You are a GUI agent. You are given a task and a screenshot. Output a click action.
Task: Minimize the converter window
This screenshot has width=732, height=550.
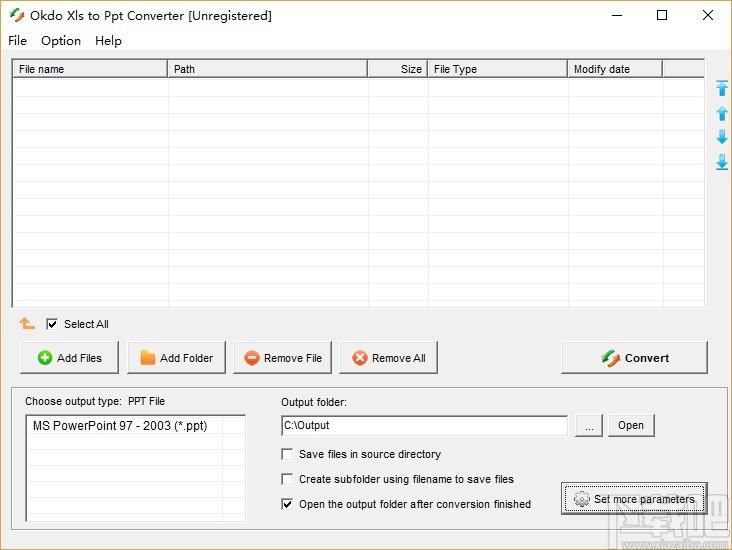point(617,15)
